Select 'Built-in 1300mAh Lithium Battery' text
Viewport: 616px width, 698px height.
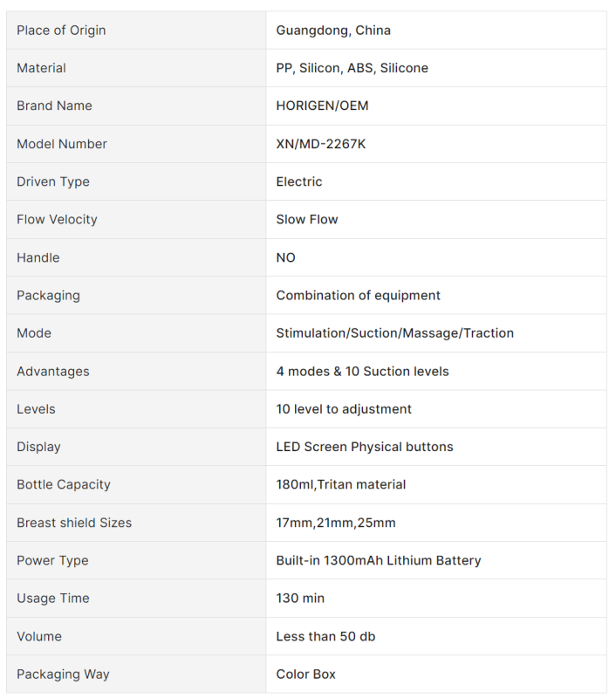(x=378, y=560)
